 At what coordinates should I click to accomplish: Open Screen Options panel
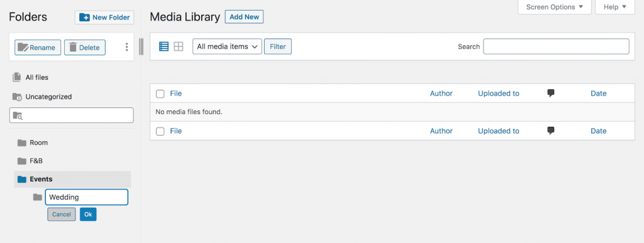click(x=555, y=7)
